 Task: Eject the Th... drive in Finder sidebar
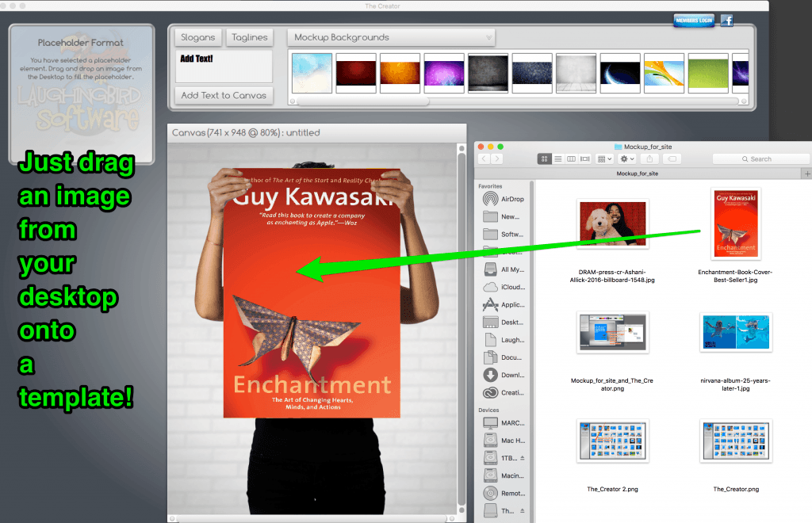[x=522, y=510]
